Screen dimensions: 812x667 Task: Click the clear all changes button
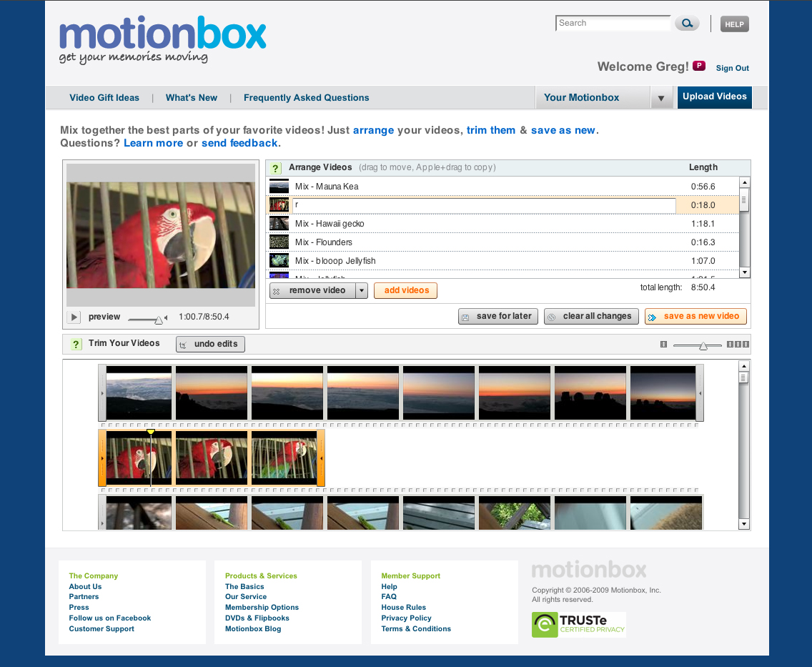[591, 317]
